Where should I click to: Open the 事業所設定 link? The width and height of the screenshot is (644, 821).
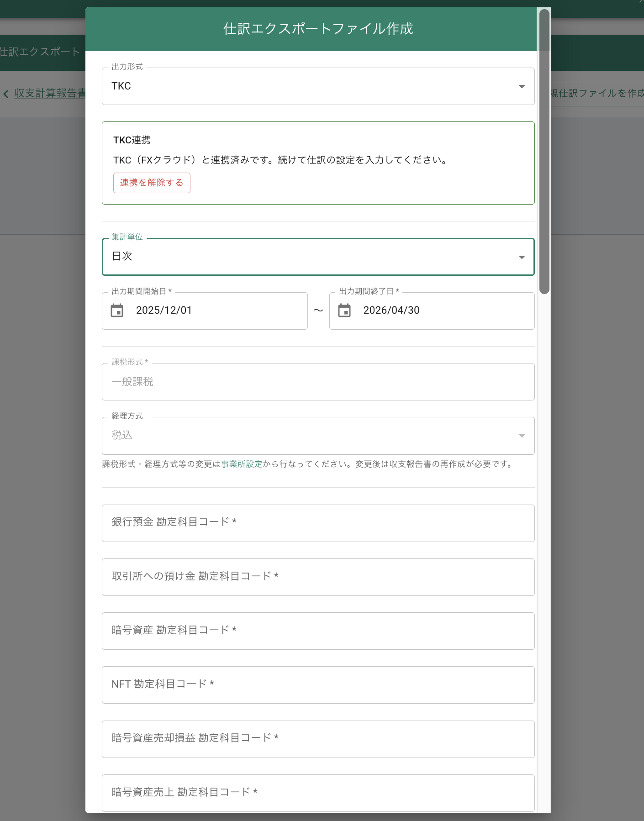[242, 464]
